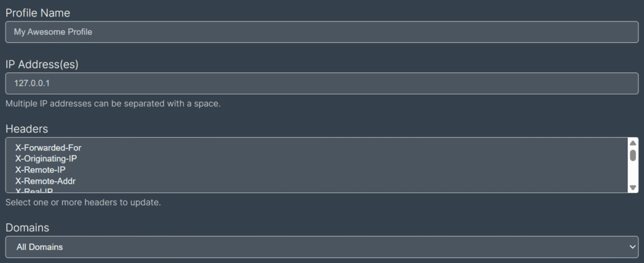Open the All Domains dropdown
This screenshot has width=644, height=263.
click(x=321, y=247)
